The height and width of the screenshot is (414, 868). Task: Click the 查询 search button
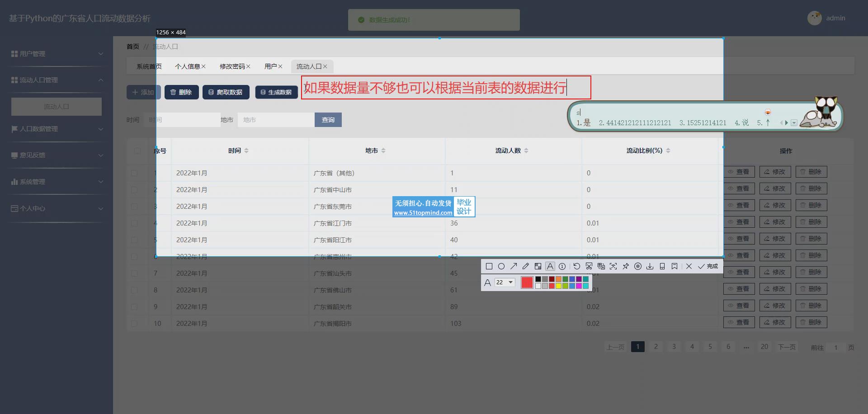(x=328, y=120)
